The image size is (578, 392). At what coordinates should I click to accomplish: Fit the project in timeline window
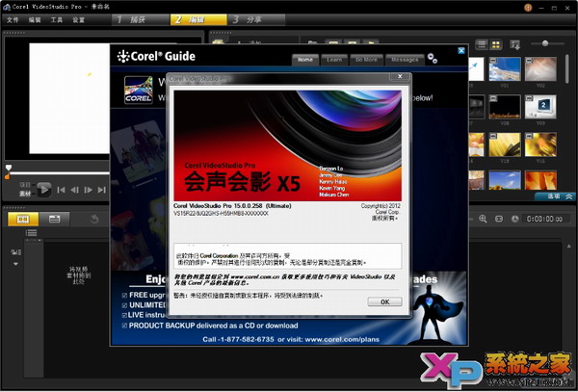(x=499, y=219)
